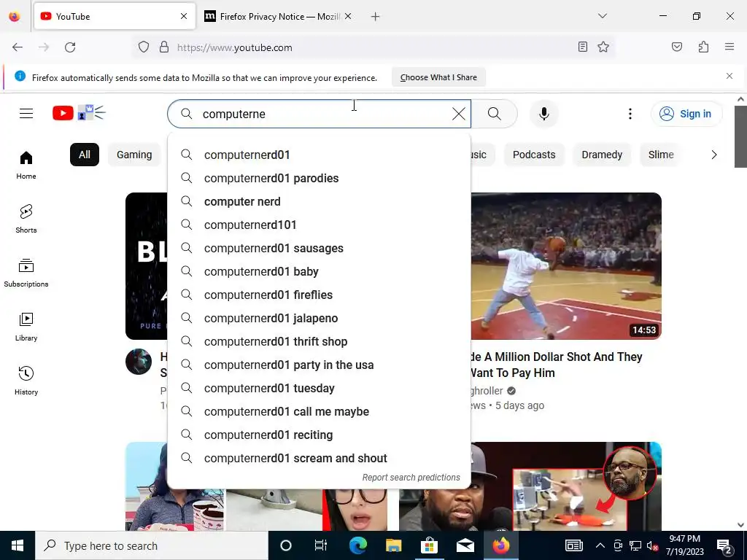
Task: Click the Sign in button
Action: 686,114
